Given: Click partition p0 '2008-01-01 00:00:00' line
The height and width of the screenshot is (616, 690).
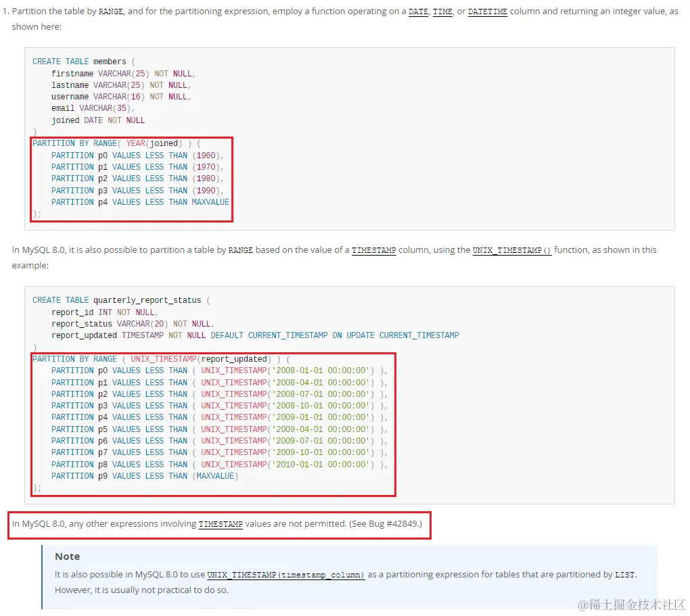Looking at the screenshot, I should [219, 371].
